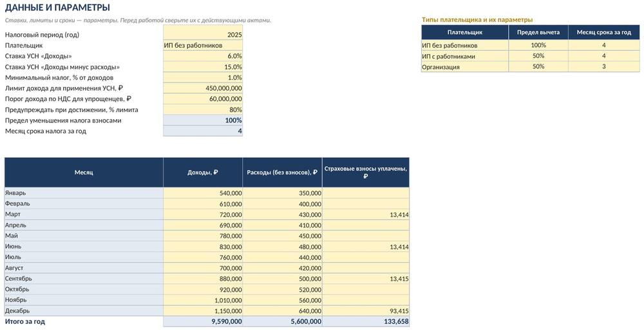Click the 'ДАННЫЕ И ПАРАМЕТРЫ' heading

(57, 7)
